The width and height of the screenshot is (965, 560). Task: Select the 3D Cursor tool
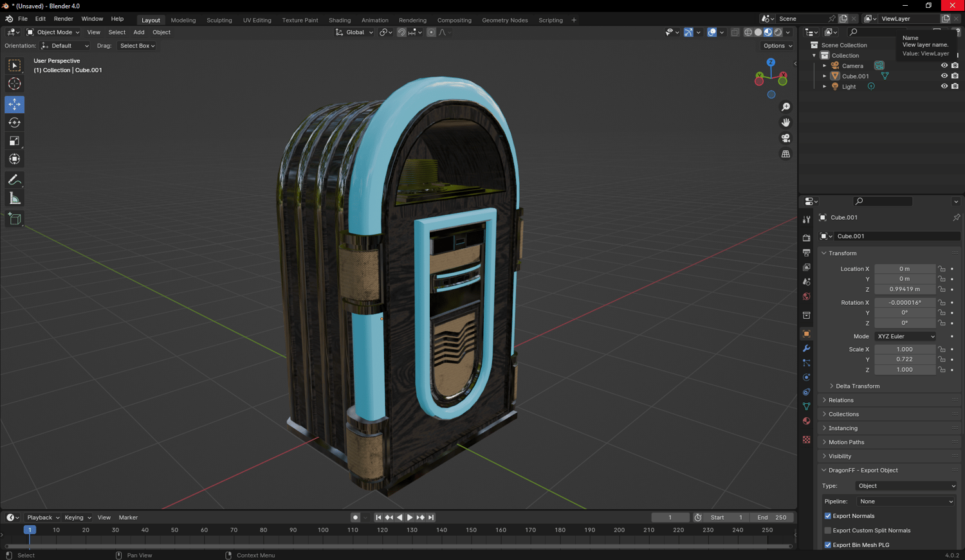click(14, 84)
